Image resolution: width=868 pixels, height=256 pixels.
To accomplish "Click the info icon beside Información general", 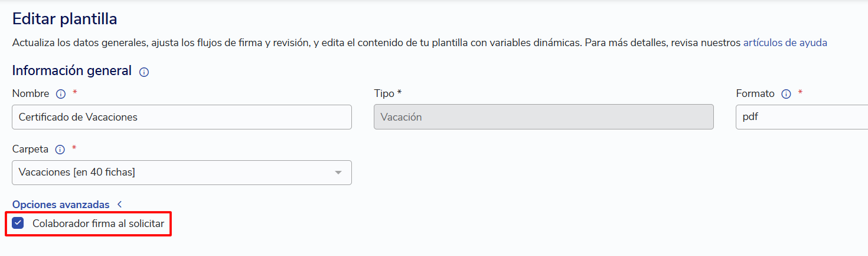I will (144, 72).
